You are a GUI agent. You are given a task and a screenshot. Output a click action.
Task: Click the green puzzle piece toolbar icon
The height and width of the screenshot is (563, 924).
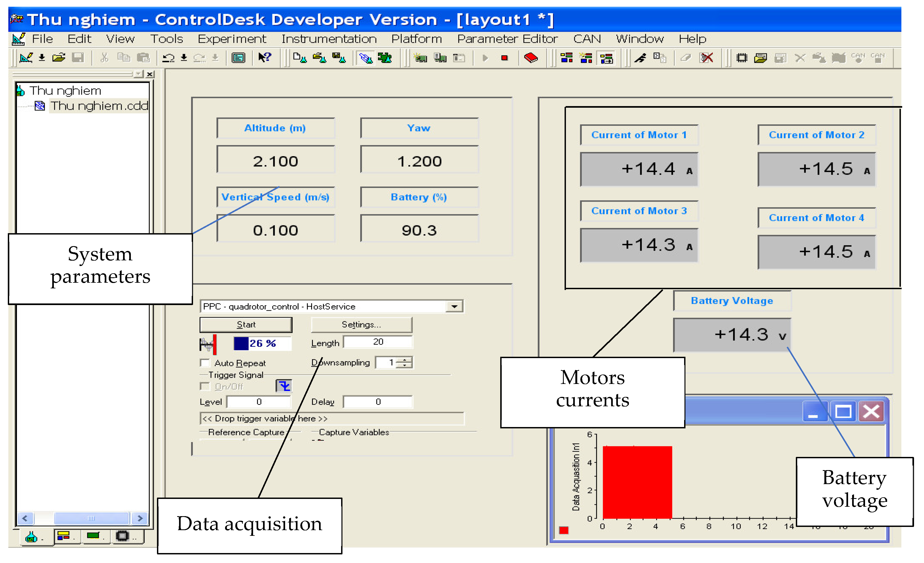[385, 58]
